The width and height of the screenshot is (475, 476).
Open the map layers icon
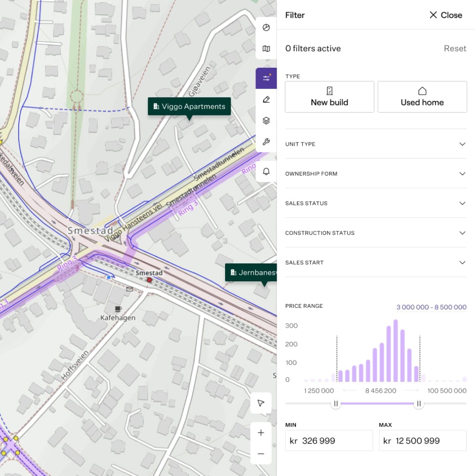coord(266,121)
